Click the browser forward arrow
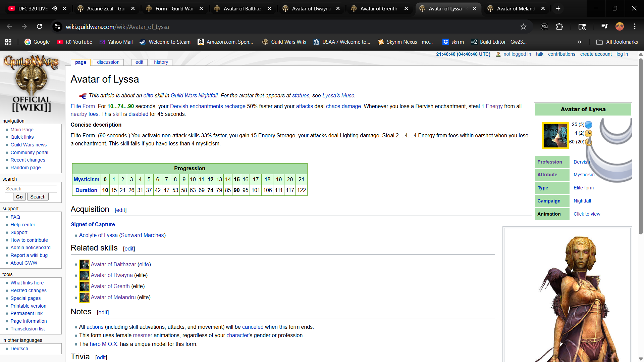The height and width of the screenshot is (362, 644). point(24,27)
